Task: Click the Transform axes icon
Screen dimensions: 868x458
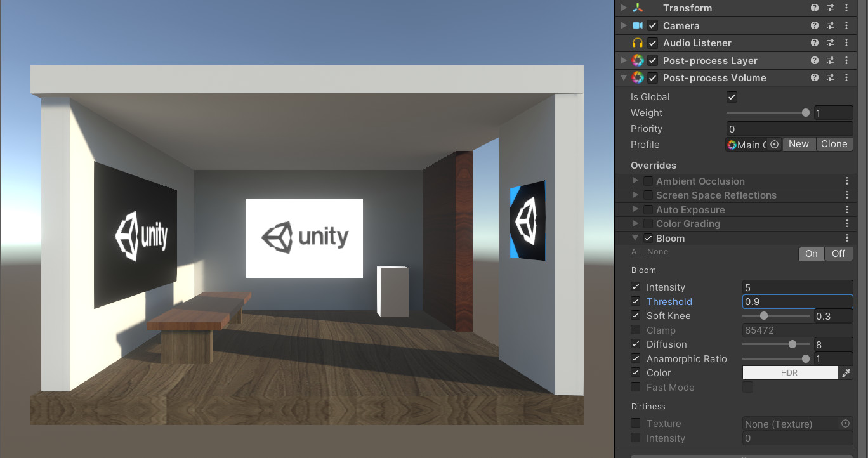Action: (638, 8)
